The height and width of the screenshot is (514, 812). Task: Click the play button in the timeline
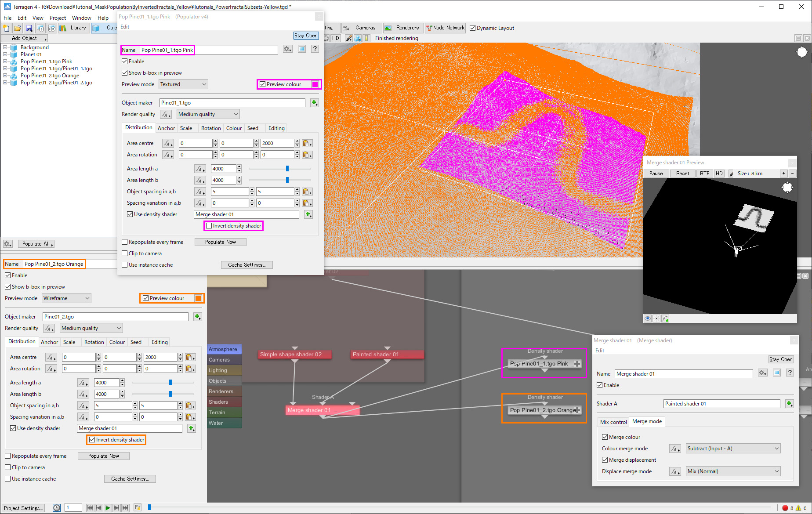point(108,508)
